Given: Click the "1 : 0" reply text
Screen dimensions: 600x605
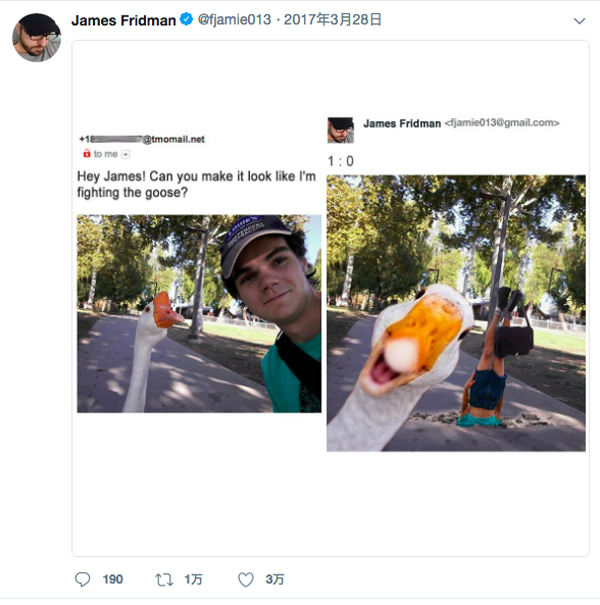Looking at the screenshot, I should click(x=340, y=161).
